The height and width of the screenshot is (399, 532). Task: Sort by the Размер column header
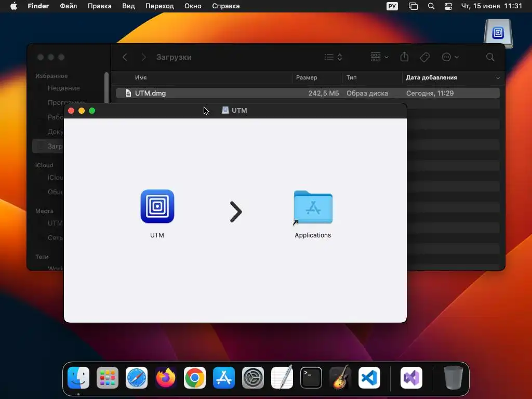coord(307,78)
